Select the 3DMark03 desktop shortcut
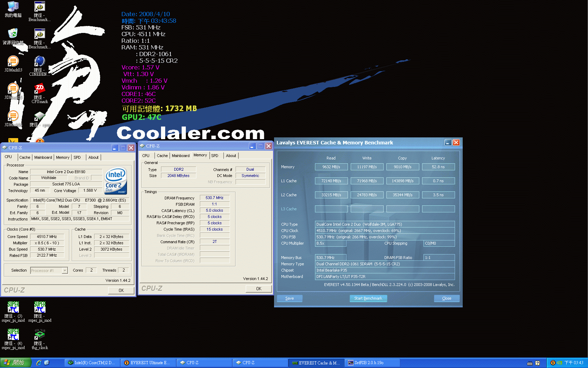 13,63
